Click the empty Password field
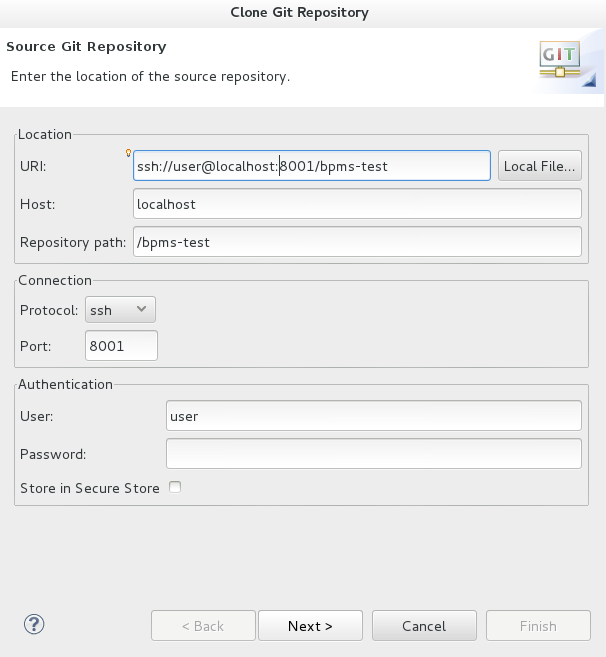Image resolution: width=606 pixels, height=657 pixels. (x=373, y=454)
